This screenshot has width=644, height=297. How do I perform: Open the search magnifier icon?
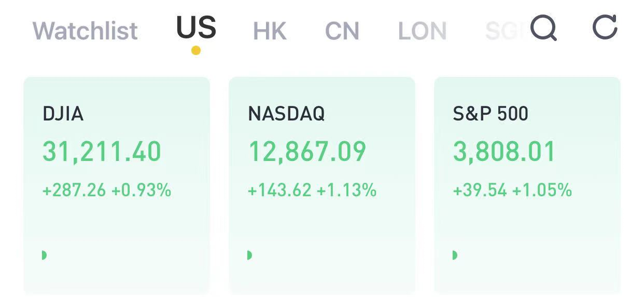543,28
